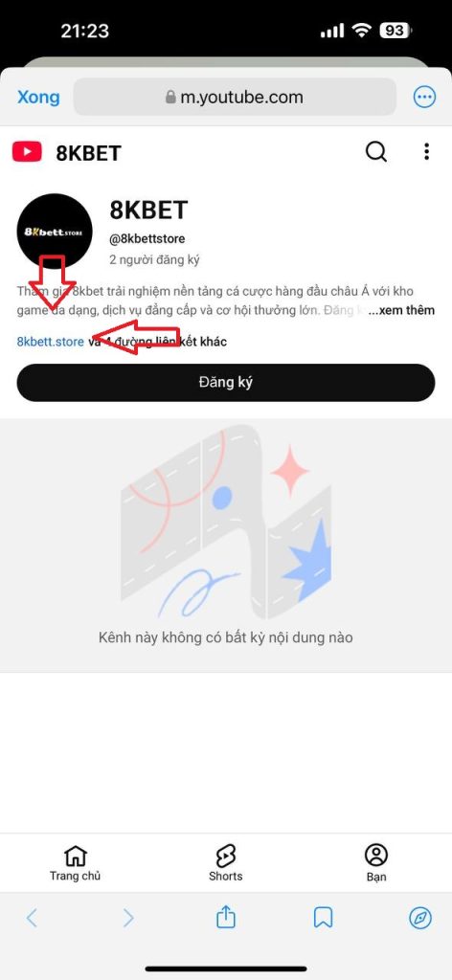
Task: Go back with the left arrow
Action: 32,918
